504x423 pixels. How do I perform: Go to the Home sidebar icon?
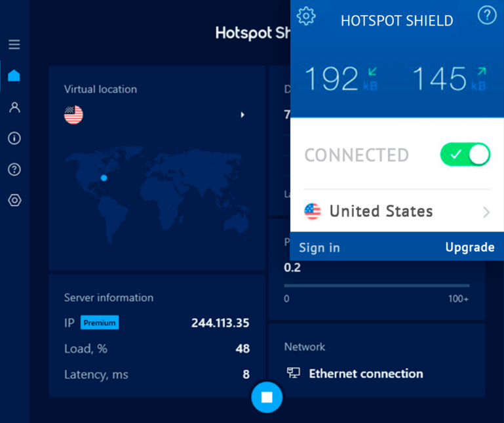tap(14, 75)
